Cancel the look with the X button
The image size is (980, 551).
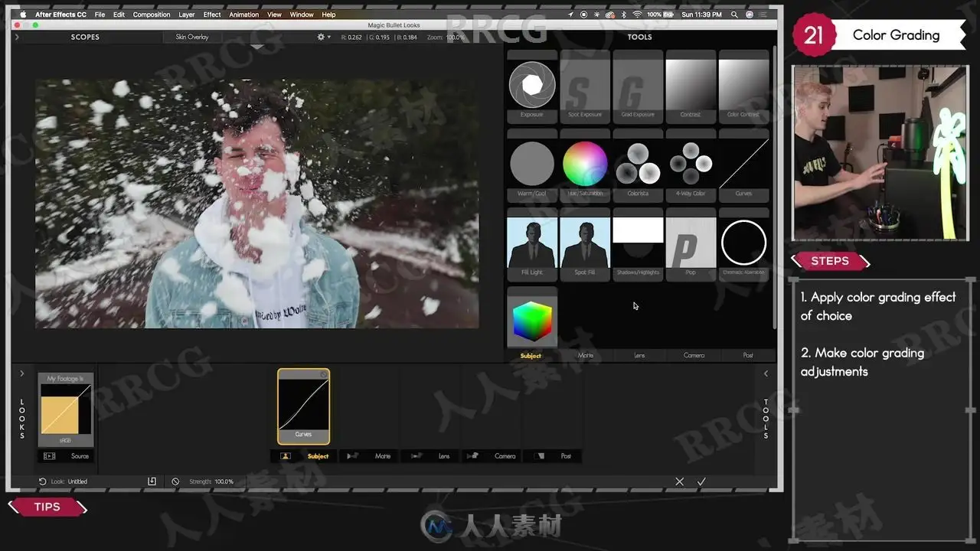coord(679,481)
